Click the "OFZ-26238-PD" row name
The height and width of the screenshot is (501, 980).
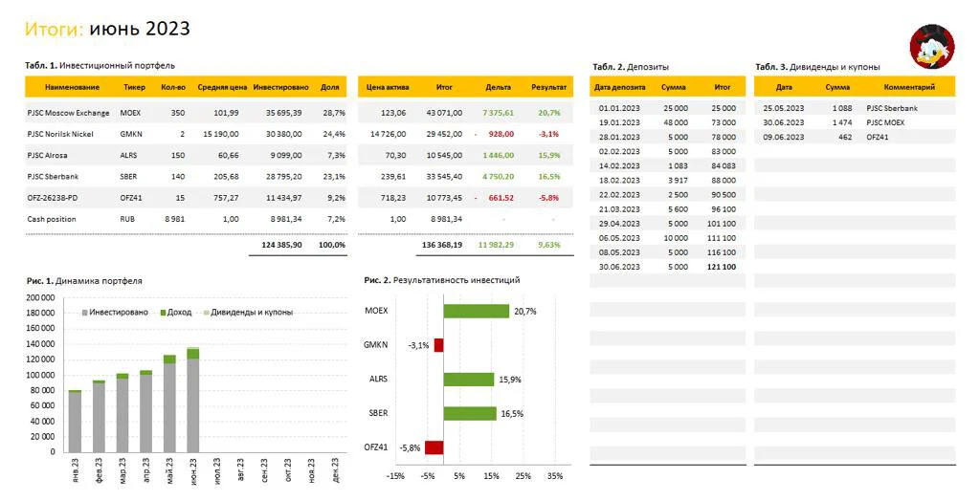click(x=53, y=198)
